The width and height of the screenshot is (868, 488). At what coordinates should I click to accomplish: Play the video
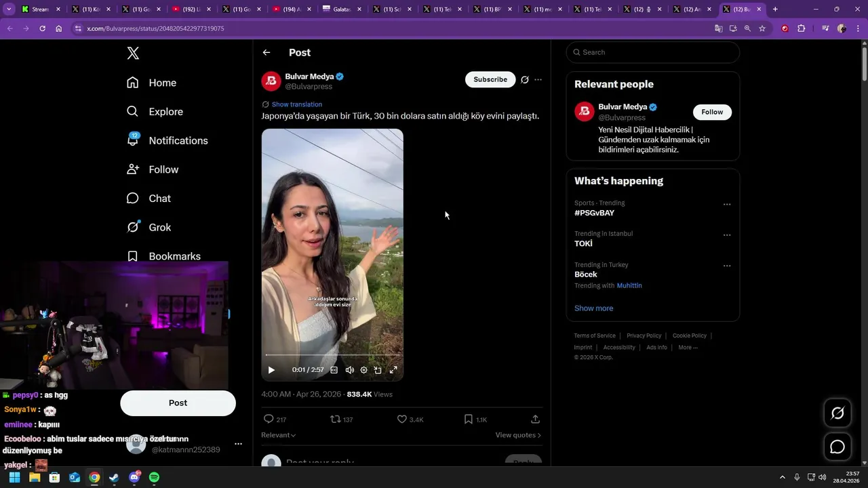tap(271, 370)
